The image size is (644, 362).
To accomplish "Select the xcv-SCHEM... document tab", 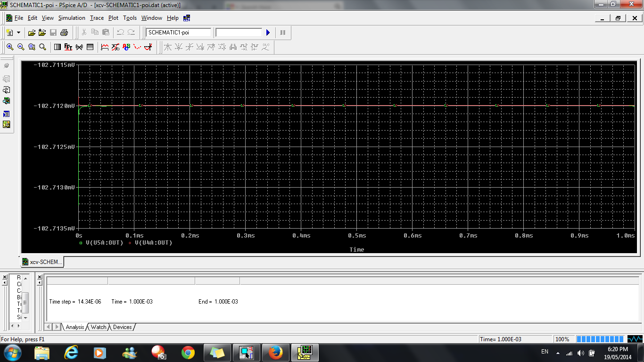I will 42,262.
